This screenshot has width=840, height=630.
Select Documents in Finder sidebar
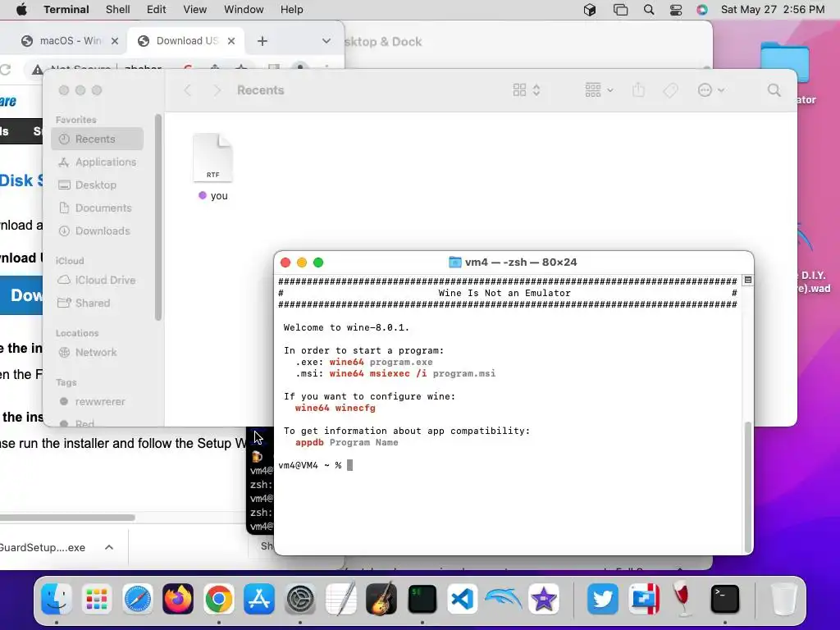(x=98, y=208)
